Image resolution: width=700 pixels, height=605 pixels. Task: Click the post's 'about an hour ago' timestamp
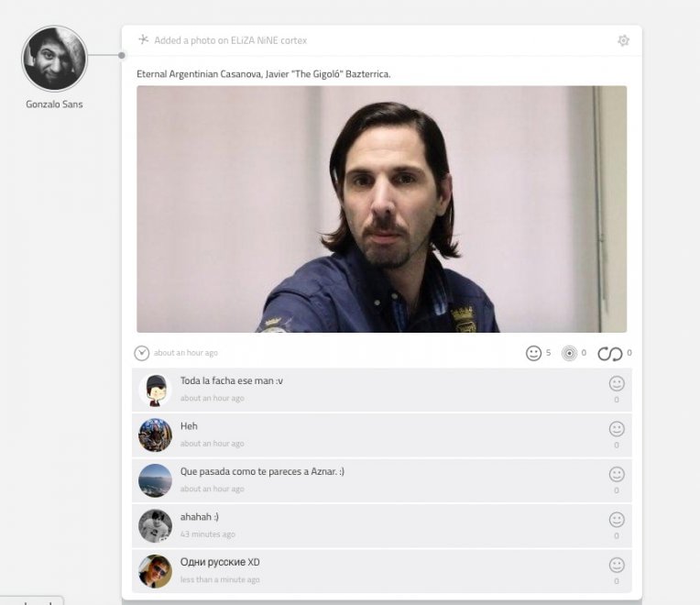pyautogui.click(x=186, y=353)
